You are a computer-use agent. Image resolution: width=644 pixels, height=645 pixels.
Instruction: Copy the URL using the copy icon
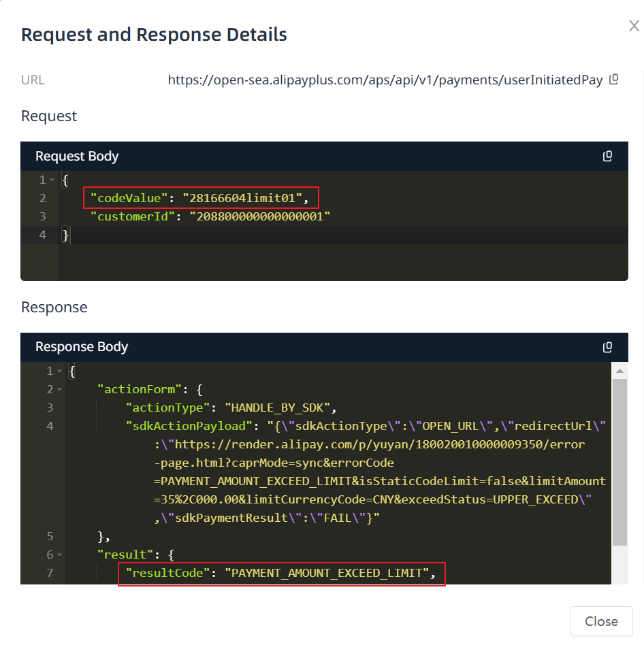613,80
